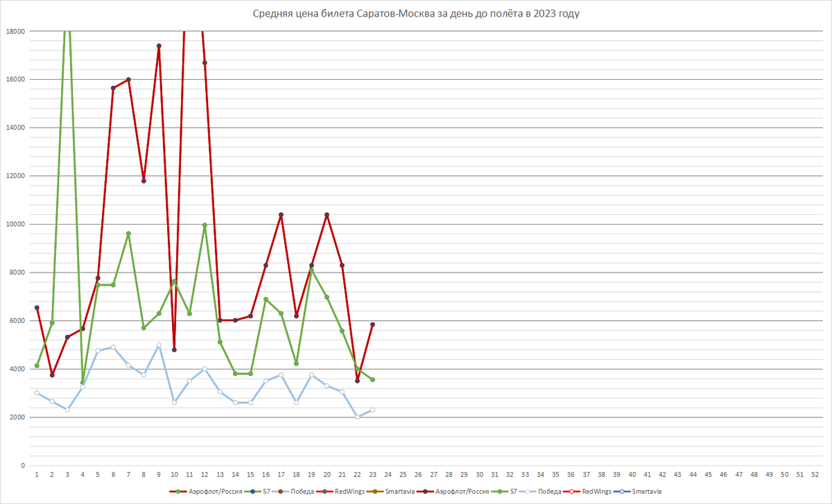832x504 pixels.
Task: Select S7 legend entry with blue marker
Action: coord(257,492)
